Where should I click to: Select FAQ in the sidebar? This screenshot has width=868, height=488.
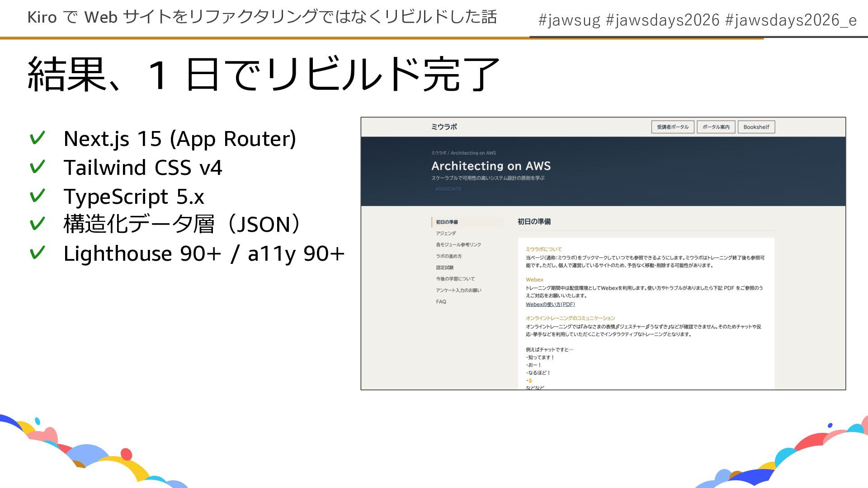point(441,302)
